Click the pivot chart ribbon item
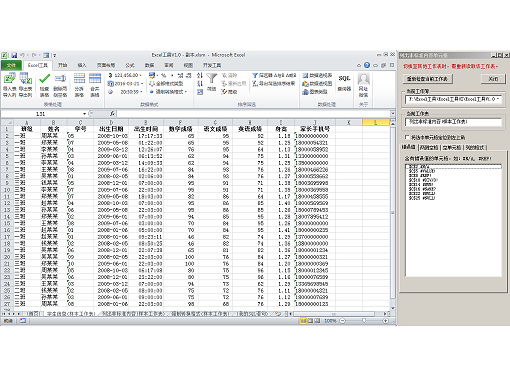Viewport: 510px width, 390px height. pos(317,83)
